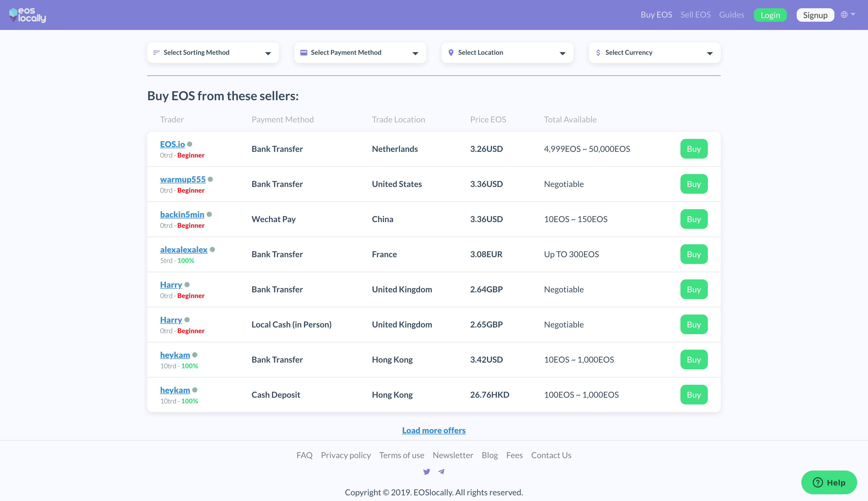Expand the Select Payment Method dropdown arrow
868x501 pixels.
415,53
